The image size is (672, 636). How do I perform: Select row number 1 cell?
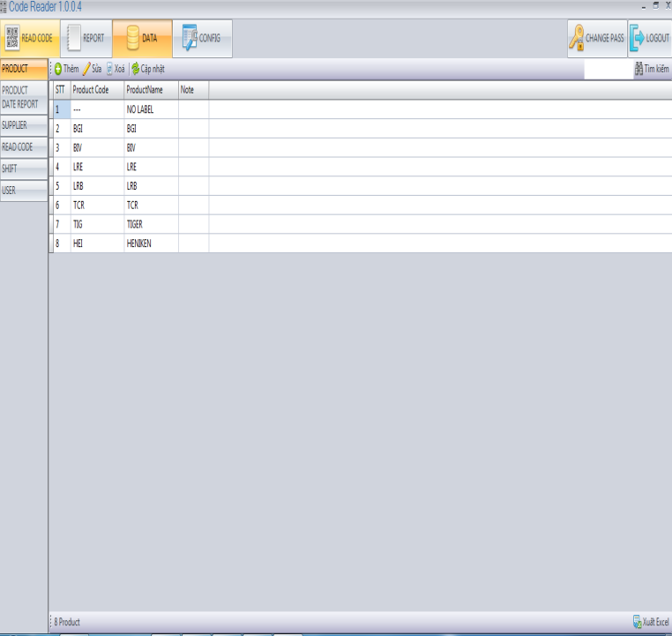(x=62, y=109)
